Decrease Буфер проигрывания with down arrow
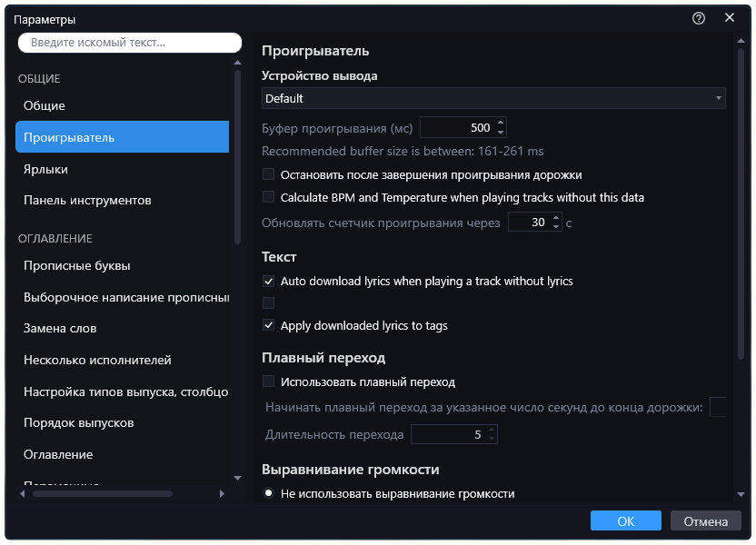Viewport: 756px width, 545px height. 501,133
